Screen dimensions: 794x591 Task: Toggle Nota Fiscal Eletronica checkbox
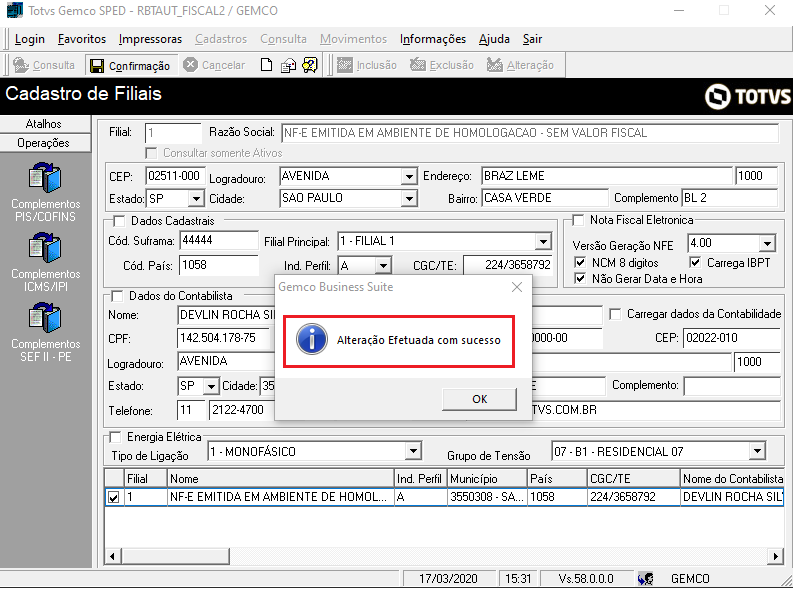click(578, 220)
